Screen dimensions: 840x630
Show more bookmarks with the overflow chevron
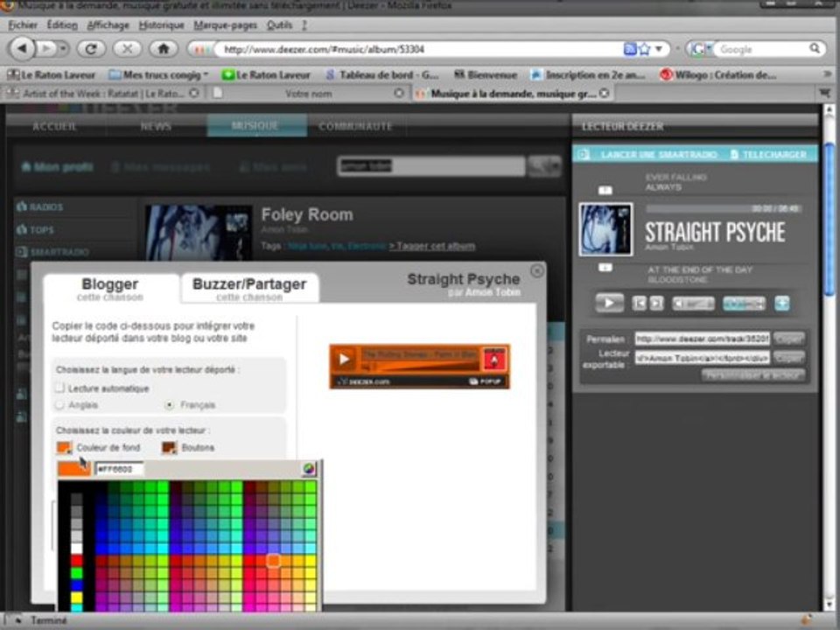(x=827, y=74)
